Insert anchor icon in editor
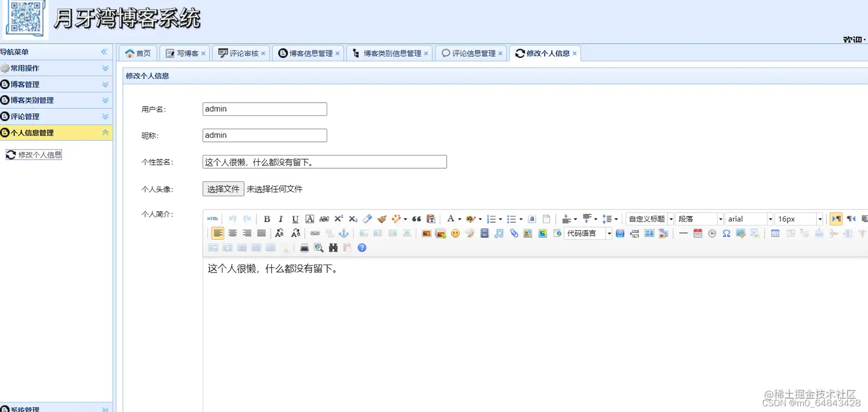Screen dimensions: 868x412 click(343, 234)
